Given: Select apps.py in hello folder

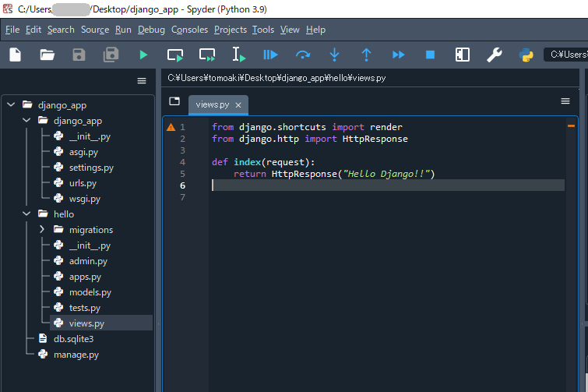Looking at the screenshot, I should click(85, 277).
